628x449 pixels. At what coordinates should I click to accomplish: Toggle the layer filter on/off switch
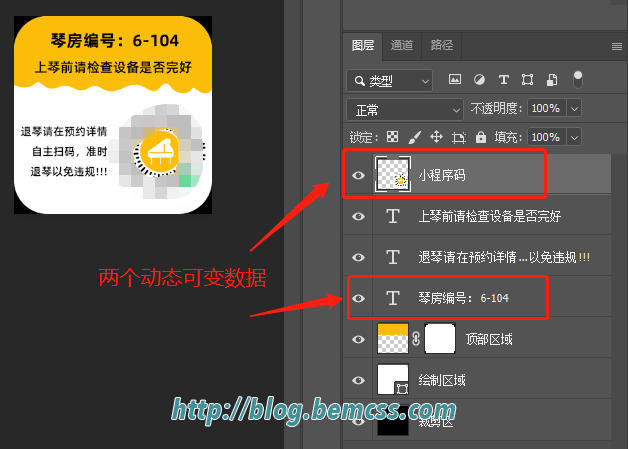click(x=577, y=78)
